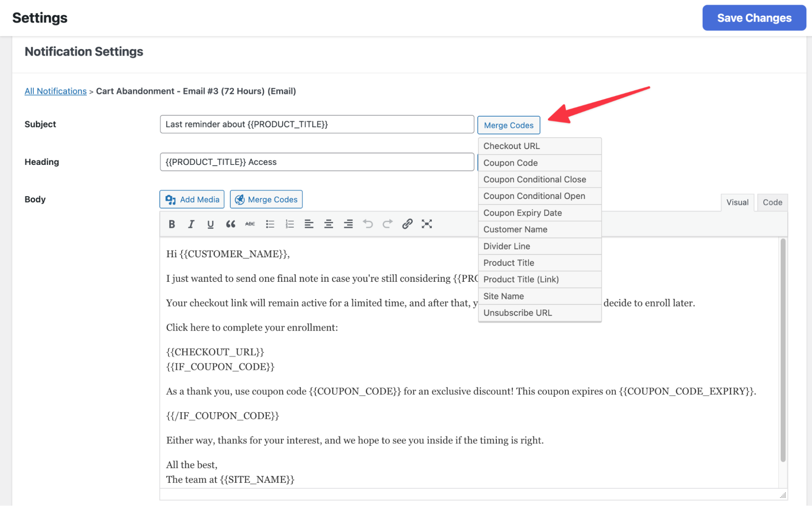Create a bulleted list
The height and width of the screenshot is (506, 812).
[x=270, y=224]
